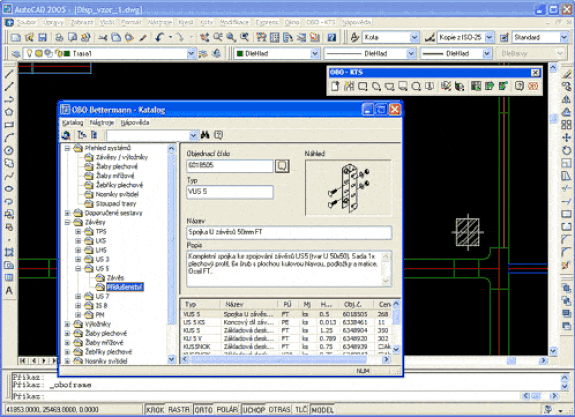Click the Obj.č. column header

(x=353, y=304)
